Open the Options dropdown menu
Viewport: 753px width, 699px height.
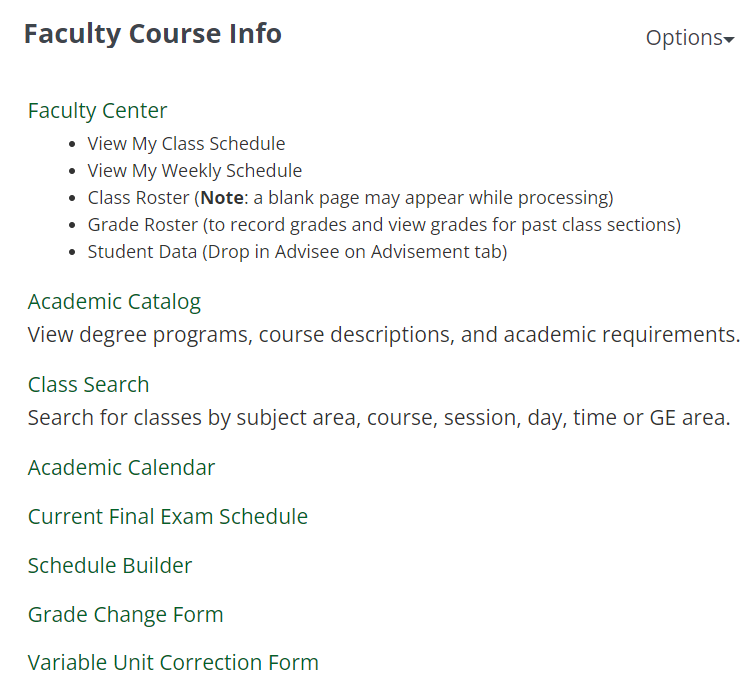pos(684,38)
